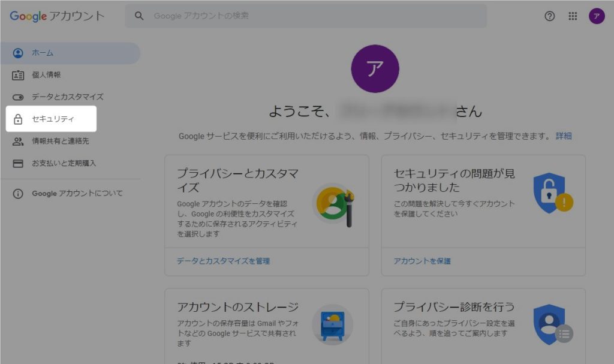Open the help question mark icon

(x=549, y=16)
